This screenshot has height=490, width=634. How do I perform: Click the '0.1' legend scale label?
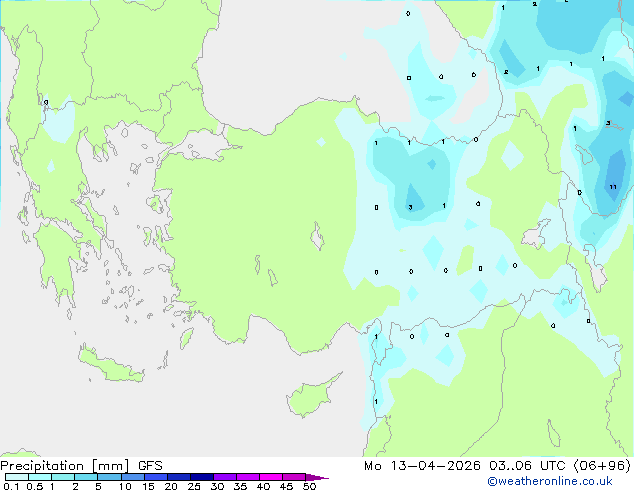(x=11, y=486)
